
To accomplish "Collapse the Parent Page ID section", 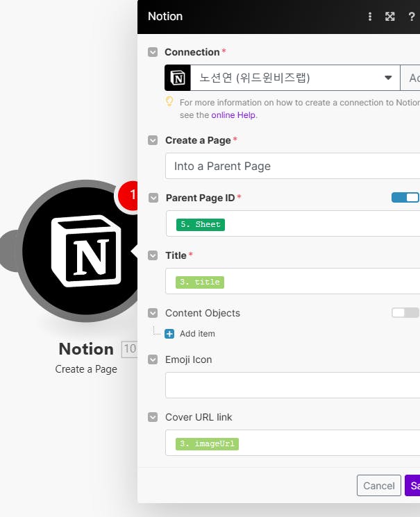I will point(153,198).
